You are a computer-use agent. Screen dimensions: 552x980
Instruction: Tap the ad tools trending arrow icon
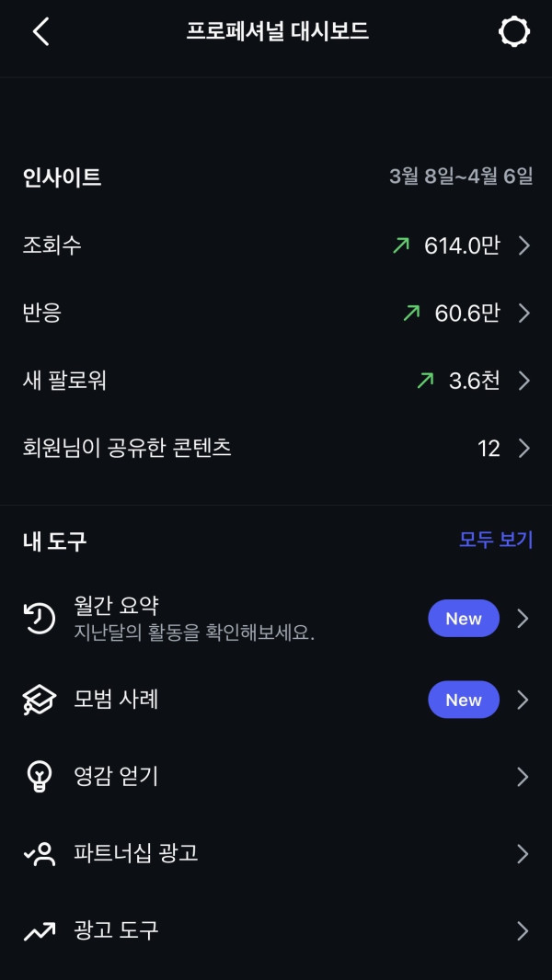click(x=40, y=931)
